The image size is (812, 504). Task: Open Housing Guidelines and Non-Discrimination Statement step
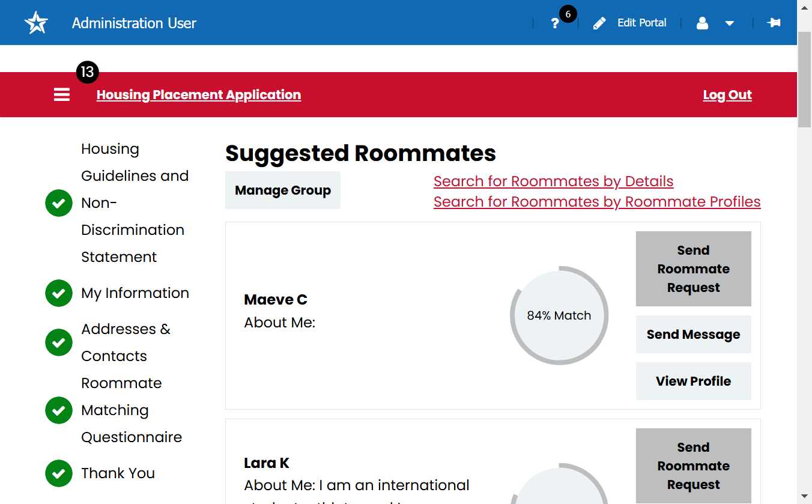(135, 203)
